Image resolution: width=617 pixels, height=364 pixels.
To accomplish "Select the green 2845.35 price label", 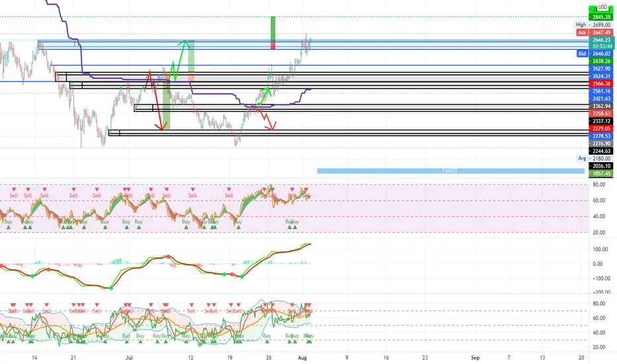I will click(601, 17).
